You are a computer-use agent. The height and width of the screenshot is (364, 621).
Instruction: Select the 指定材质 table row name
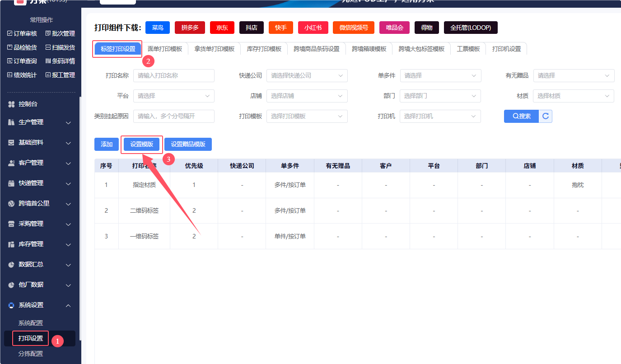pyautogui.click(x=145, y=185)
